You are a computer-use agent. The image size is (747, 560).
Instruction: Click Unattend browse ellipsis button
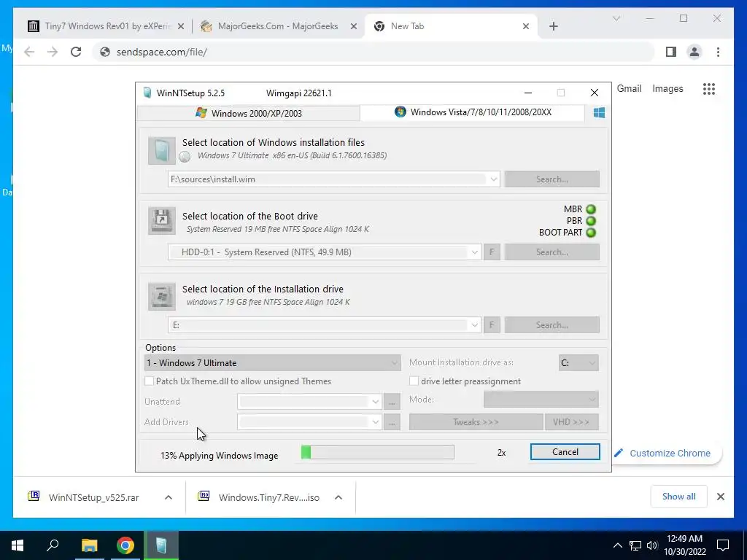pyautogui.click(x=392, y=402)
